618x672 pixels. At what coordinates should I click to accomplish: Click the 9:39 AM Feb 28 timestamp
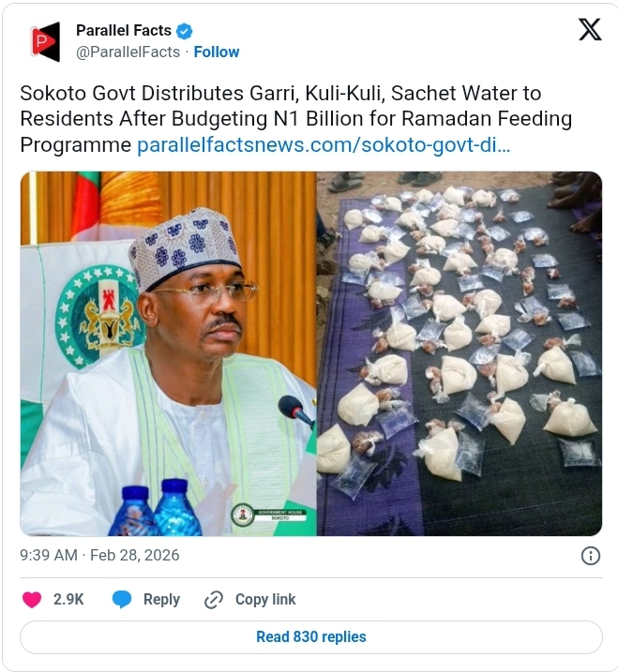99,556
